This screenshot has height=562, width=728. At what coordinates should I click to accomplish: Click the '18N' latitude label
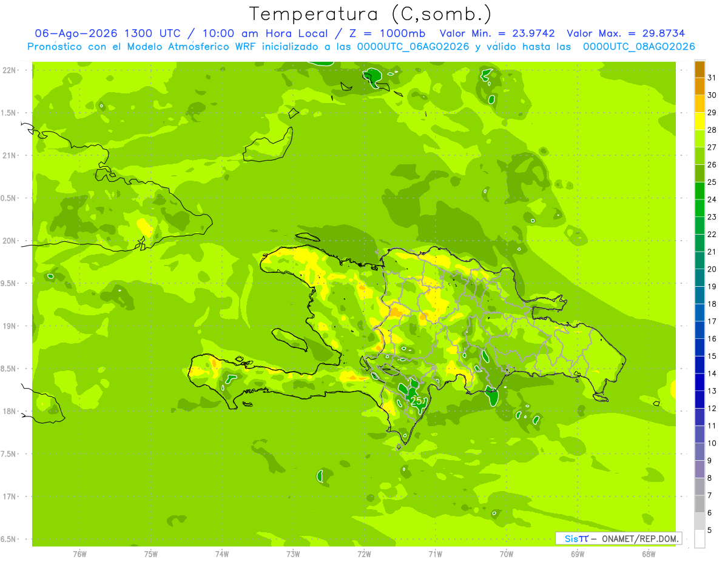(10, 411)
